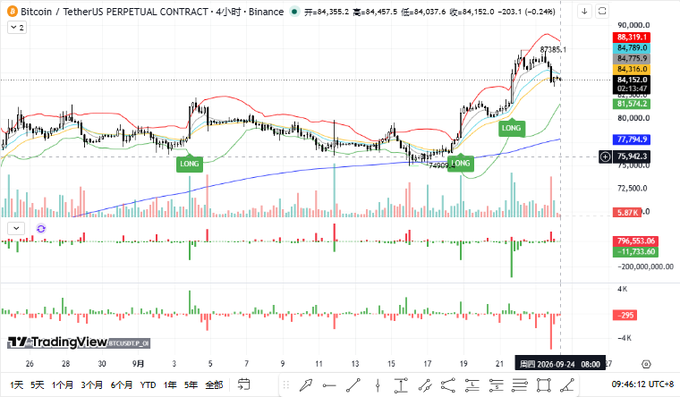Image resolution: width=680 pixels, height=397 pixels.
Task: Click the Bitcoin / TetherUS PERPETUAL CONTRACT title
Action: (x=114, y=12)
